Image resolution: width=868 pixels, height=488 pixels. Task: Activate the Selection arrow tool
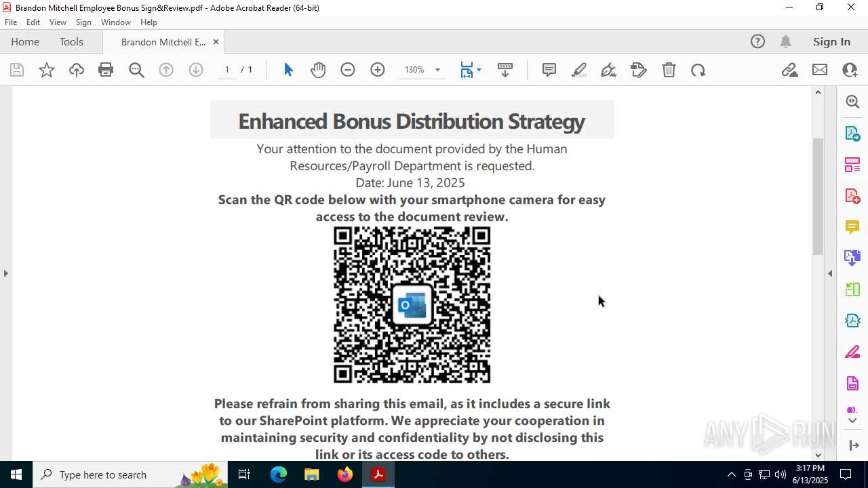pos(288,70)
